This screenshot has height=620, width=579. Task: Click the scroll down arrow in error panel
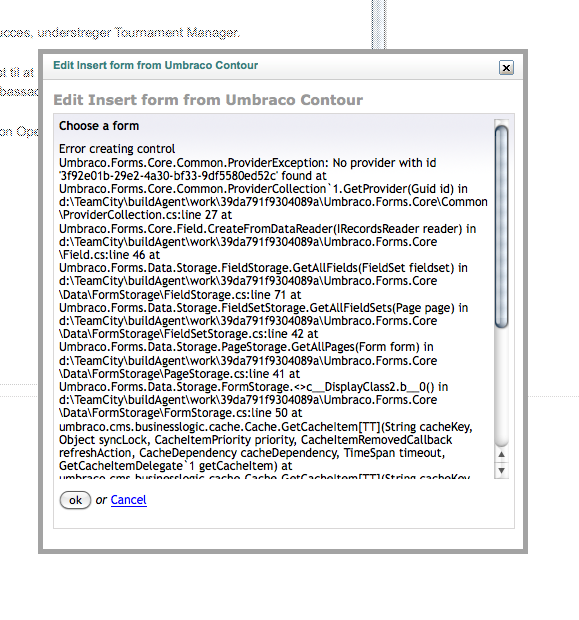pyautogui.click(x=501, y=471)
